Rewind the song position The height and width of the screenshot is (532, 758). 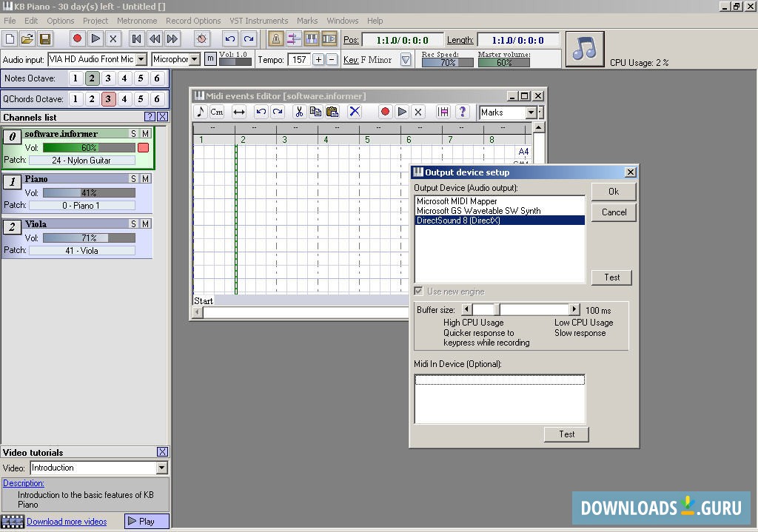coord(155,38)
